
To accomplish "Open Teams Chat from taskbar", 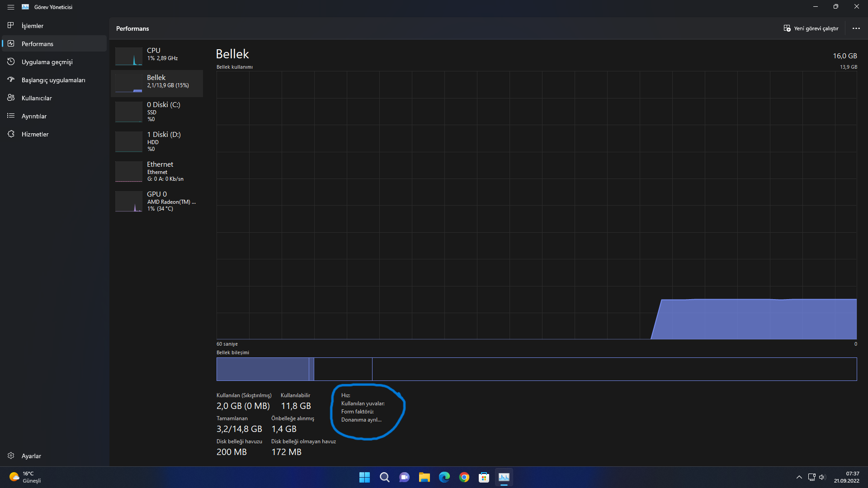I will 404,477.
